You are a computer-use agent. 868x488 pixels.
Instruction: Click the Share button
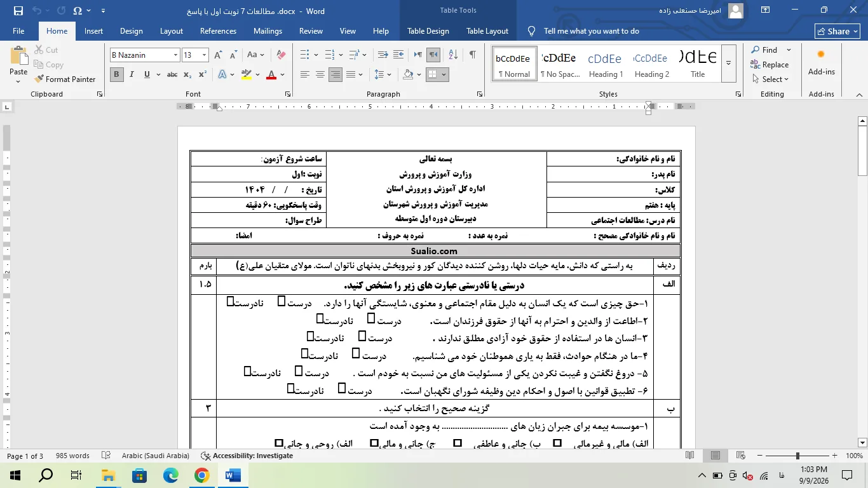tap(837, 31)
